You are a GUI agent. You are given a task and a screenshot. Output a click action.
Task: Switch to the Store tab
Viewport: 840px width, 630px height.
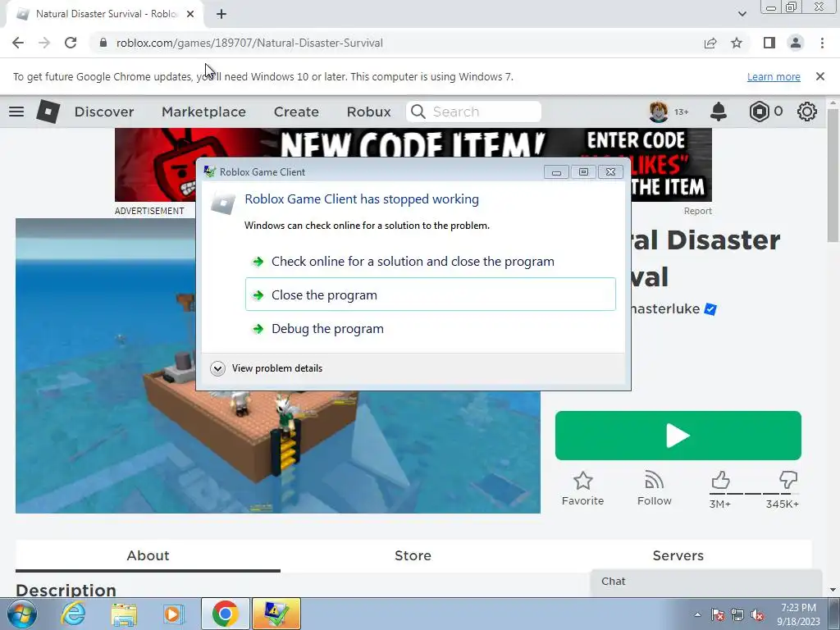pyautogui.click(x=413, y=555)
